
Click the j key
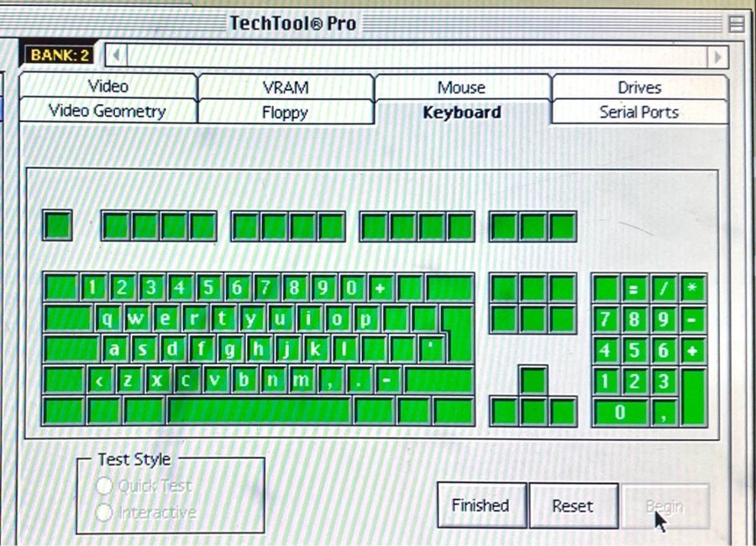point(287,349)
